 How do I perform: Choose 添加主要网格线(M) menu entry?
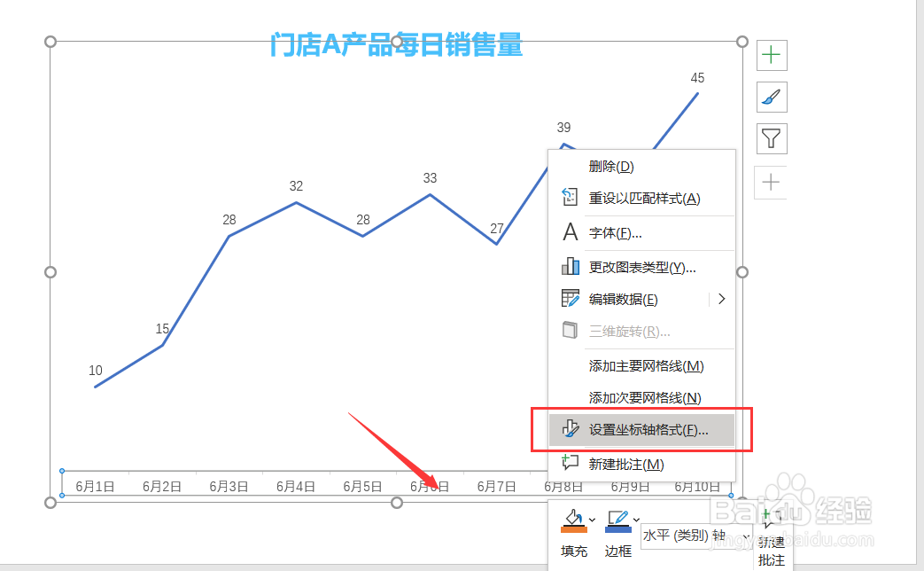(641, 366)
